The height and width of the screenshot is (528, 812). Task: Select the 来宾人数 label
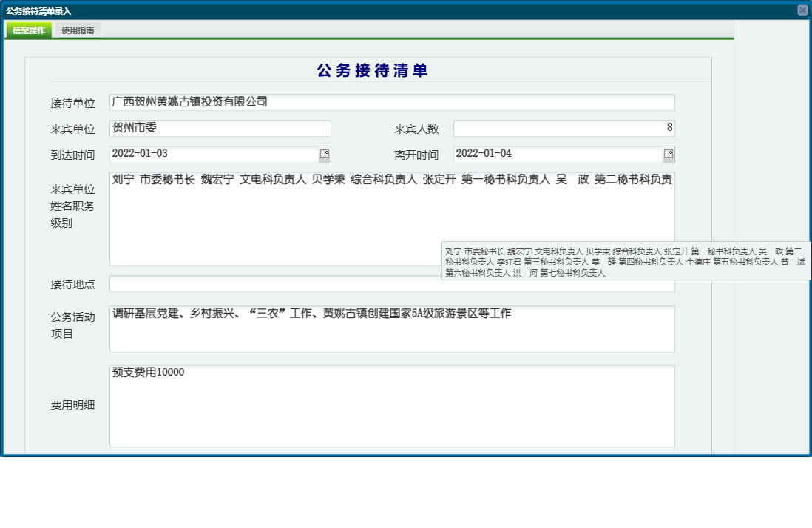click(417, 127)
